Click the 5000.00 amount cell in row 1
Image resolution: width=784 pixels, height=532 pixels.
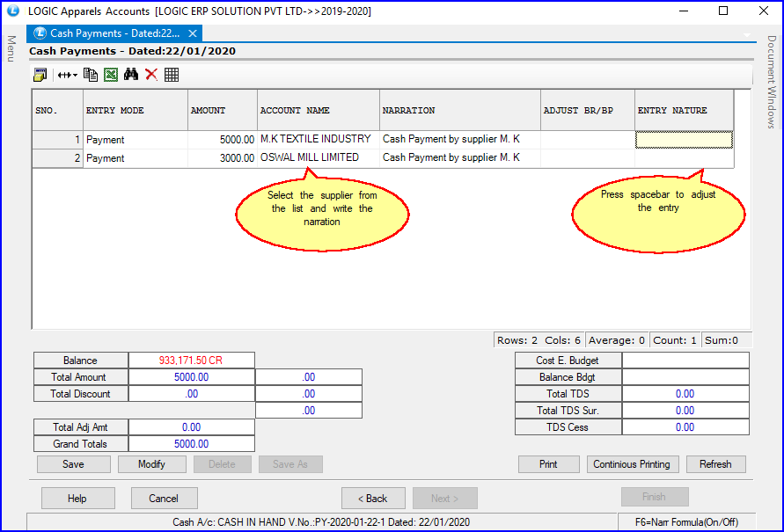tap(223, 139)
